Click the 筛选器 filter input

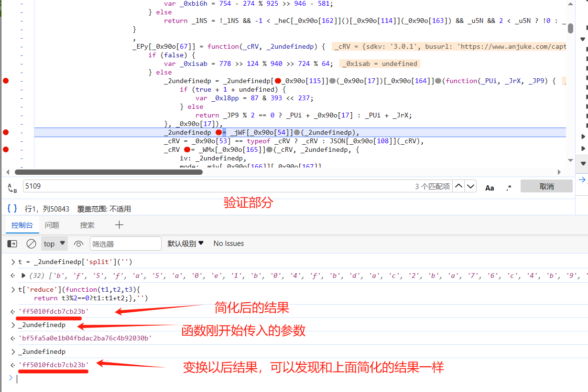[x=126, y=244]
